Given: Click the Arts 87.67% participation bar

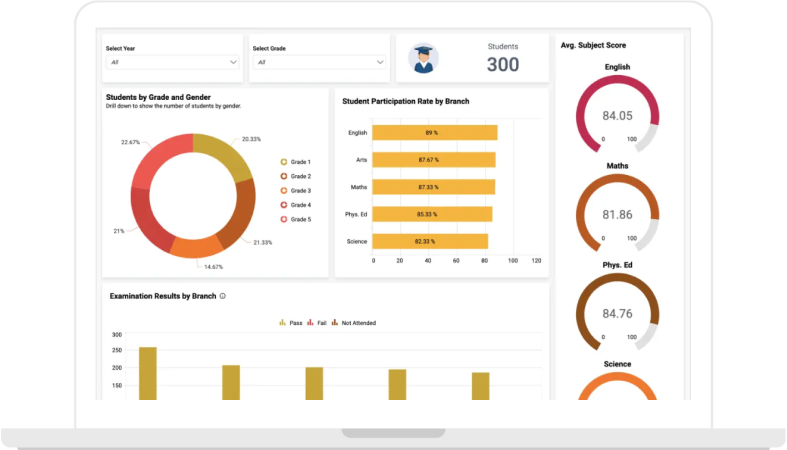Looking at the screenshot, I should coord(434,160).
